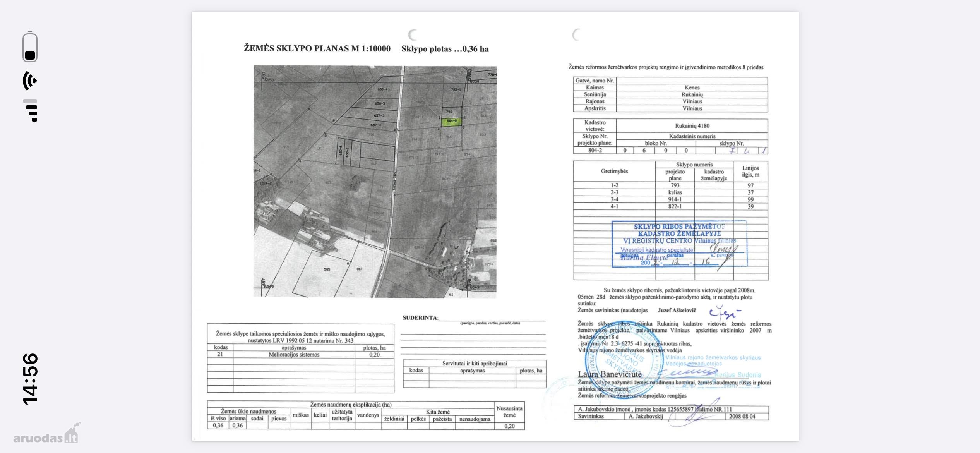This screenshot has height=453, width=980.
Task: Click the 'kelias' cell in row 2-3
Action: click(x=675, y=192)
